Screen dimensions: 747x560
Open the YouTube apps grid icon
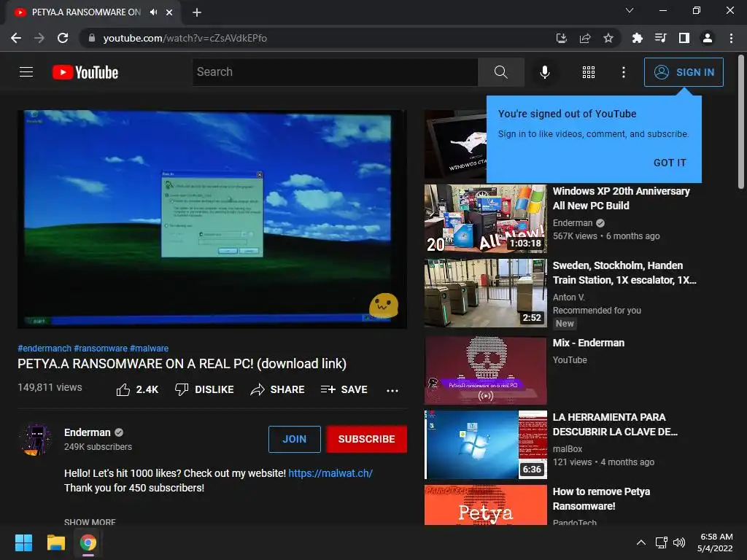click(x=589, y=72)
